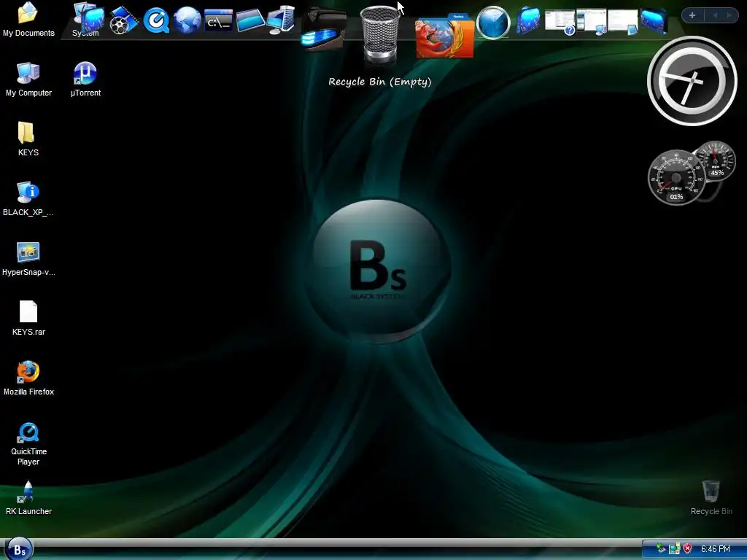Open the C:\ command prompt dock icon
Viewport: 747px width, 560px height.
[x=219, y=21]
